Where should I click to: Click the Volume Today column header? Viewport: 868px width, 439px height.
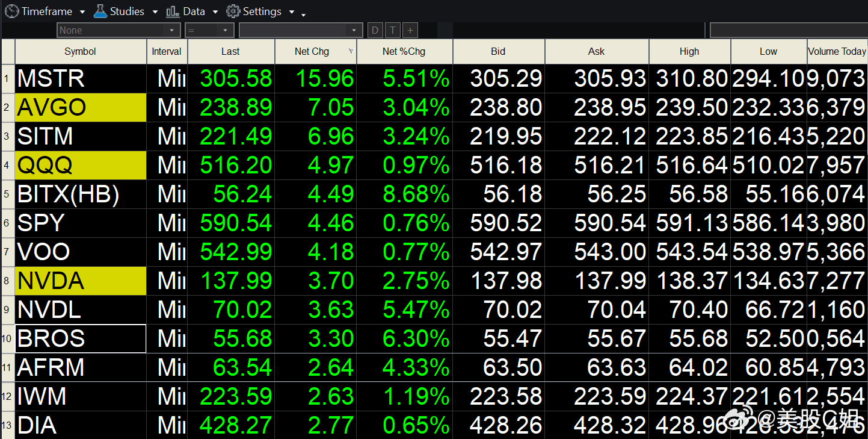837,52
